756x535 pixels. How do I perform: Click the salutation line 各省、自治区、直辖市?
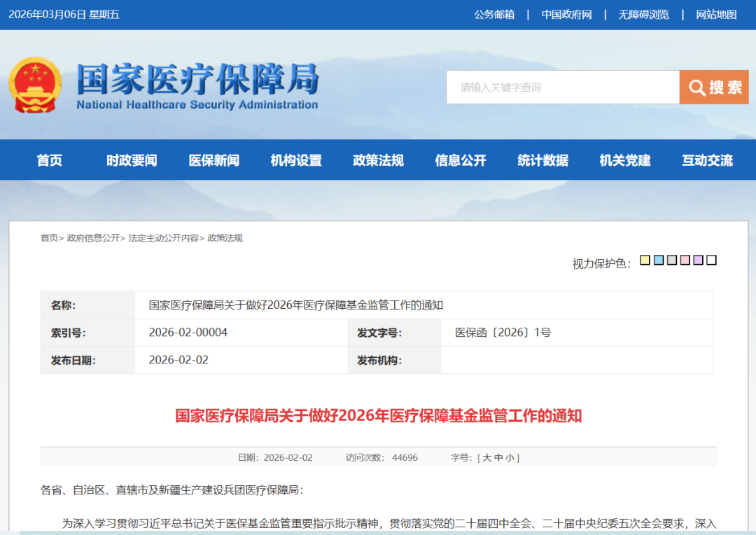point(172,490)
